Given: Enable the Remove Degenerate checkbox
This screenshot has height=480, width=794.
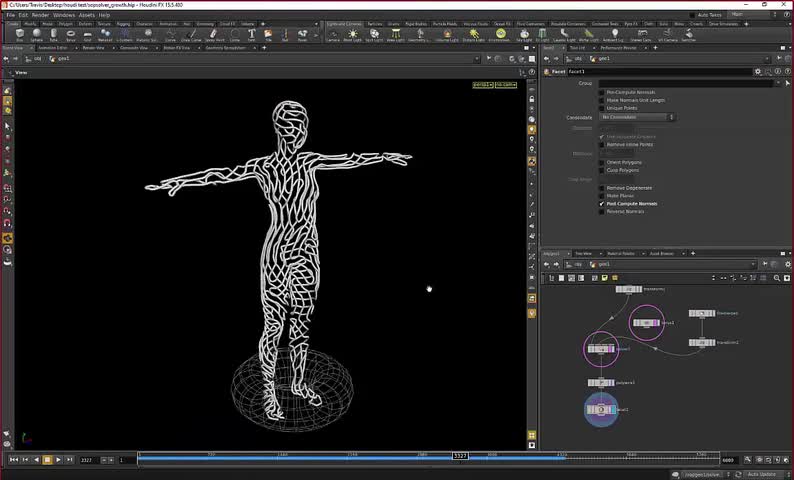Looking at the screenshot, I should pos(601,188).
